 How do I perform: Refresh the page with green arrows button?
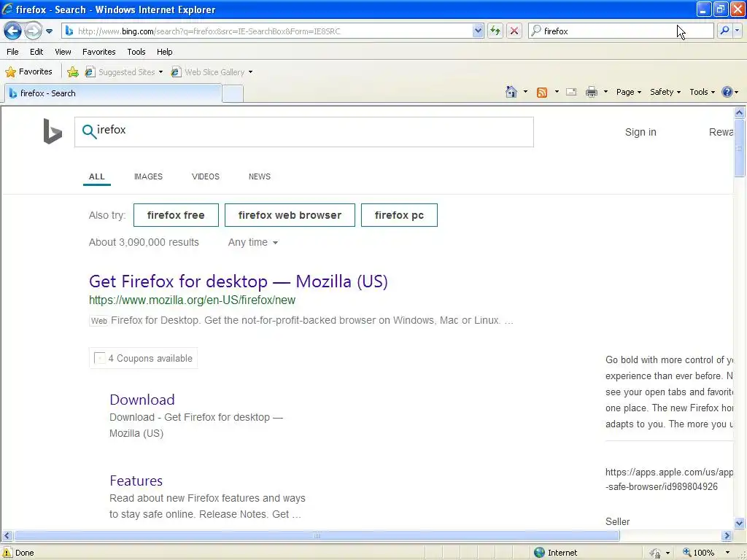click(x=495, y=31)
